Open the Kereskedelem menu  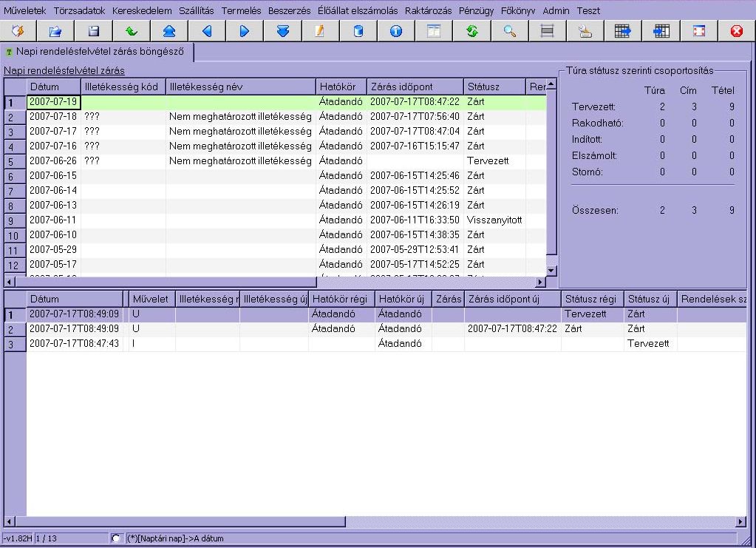click(142, 11)
